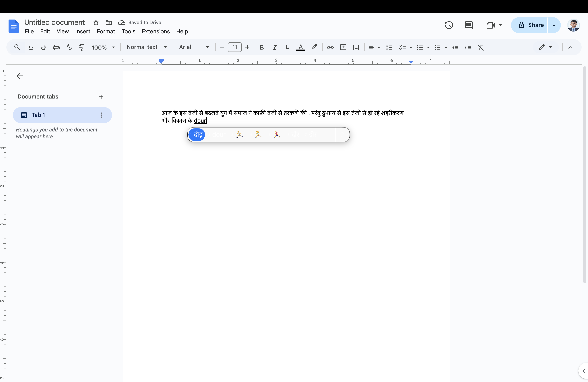588x382 pixels.
Task: Click the font size input field
Action: point(234,47)
